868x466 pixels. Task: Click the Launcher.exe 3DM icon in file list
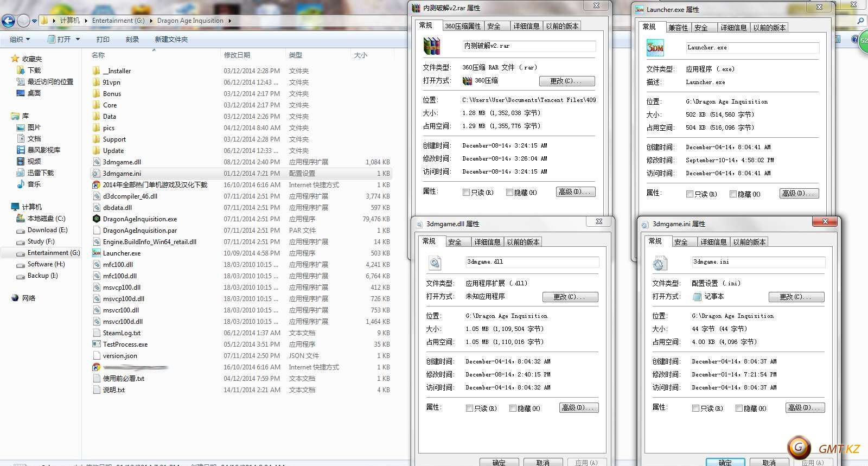[97, 253]
